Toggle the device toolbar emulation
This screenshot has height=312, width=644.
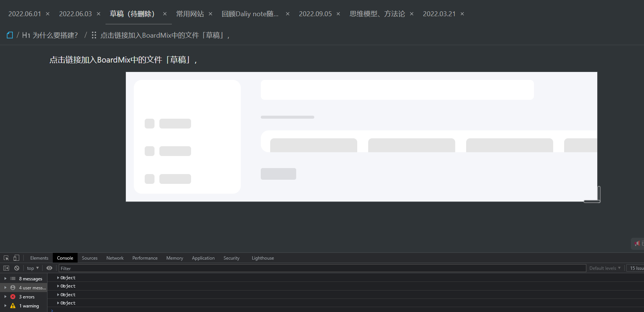pyautogui.click(x=16, y=258)
